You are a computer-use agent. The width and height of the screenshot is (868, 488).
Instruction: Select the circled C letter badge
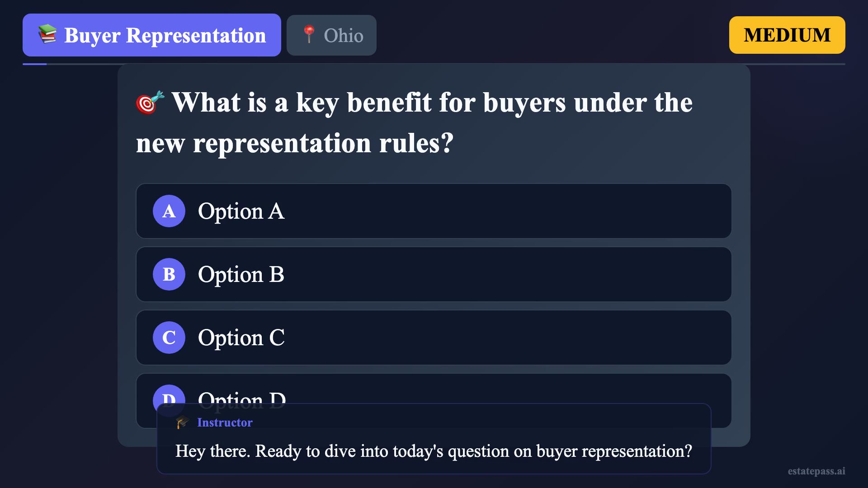169,338
